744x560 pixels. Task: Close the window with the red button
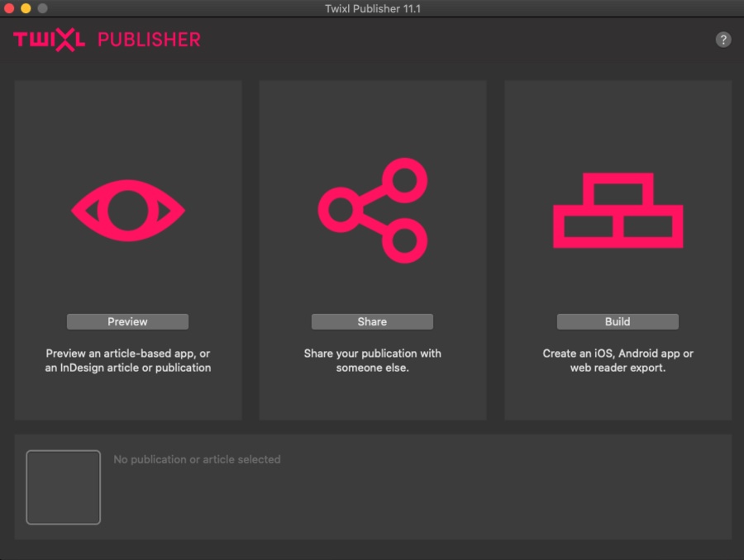pos(9,8)
